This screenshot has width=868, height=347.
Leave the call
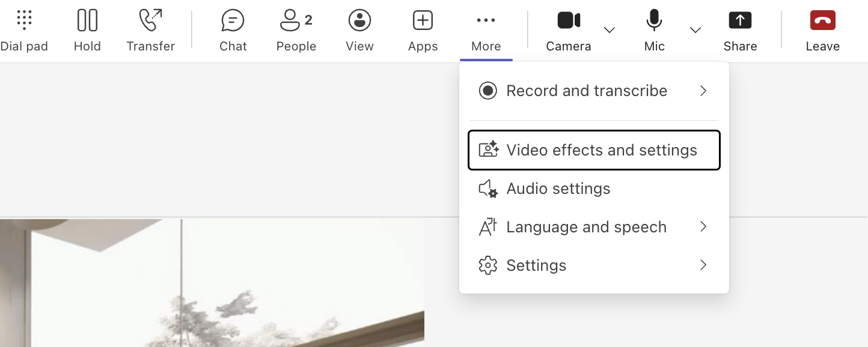pos(822,30)
